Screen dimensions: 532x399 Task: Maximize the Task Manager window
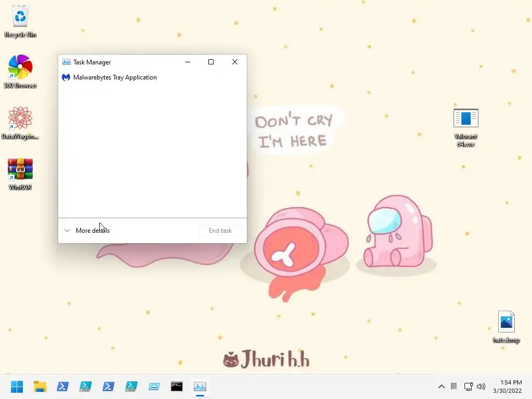pos(211,62)
